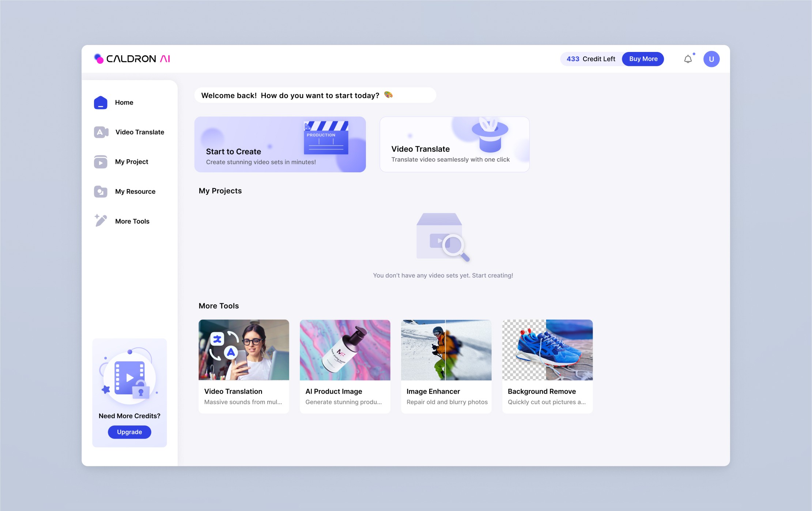The width and height of the screenshot is (812, 511).
Task: Click the Home sidebar icon
Action: (x=101, y=103)
